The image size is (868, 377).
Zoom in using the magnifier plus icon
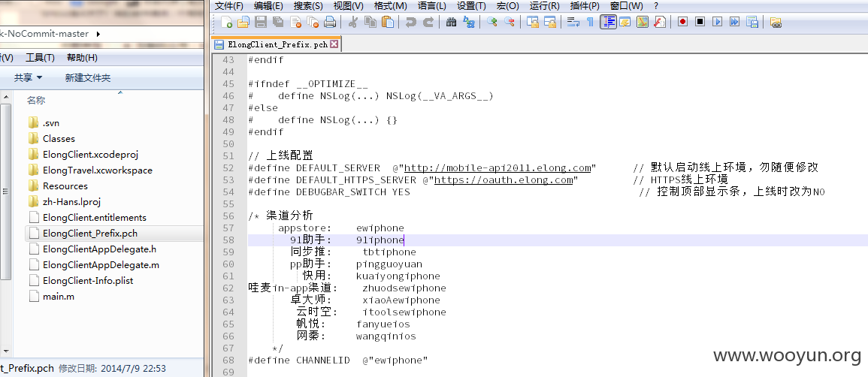pyautogui.click(x=492, y=22)
